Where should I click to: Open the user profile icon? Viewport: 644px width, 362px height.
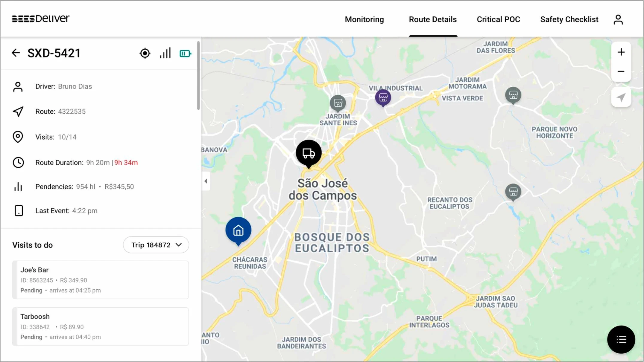coord(618,20)
